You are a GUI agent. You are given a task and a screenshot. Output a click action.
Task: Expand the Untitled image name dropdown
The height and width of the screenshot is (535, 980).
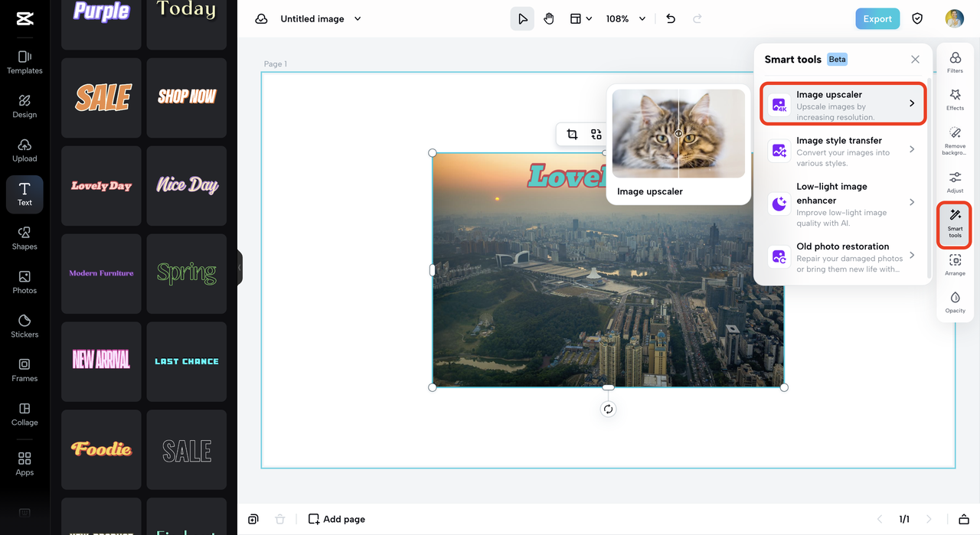pos(358,18)
